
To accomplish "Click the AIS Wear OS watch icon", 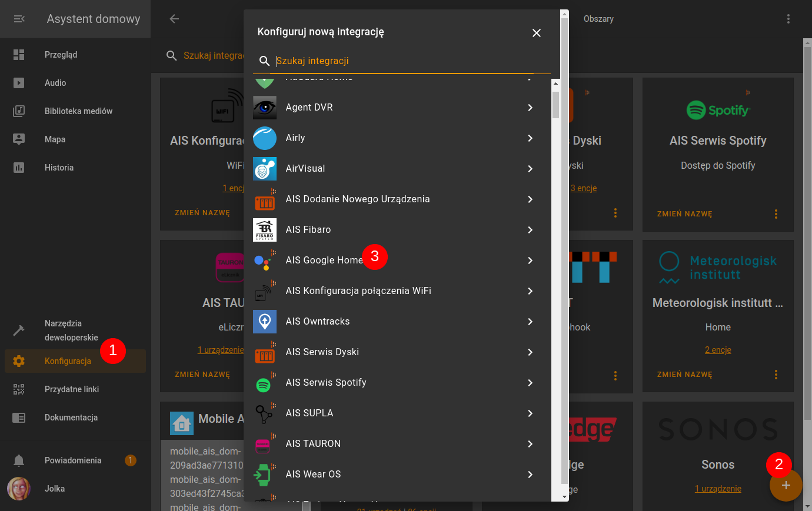I will [265, 475].
